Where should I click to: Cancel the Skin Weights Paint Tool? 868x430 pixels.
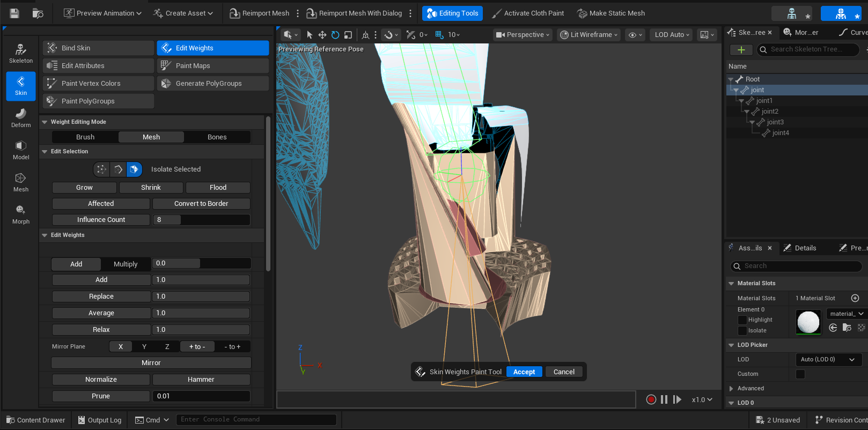[564, 372]
